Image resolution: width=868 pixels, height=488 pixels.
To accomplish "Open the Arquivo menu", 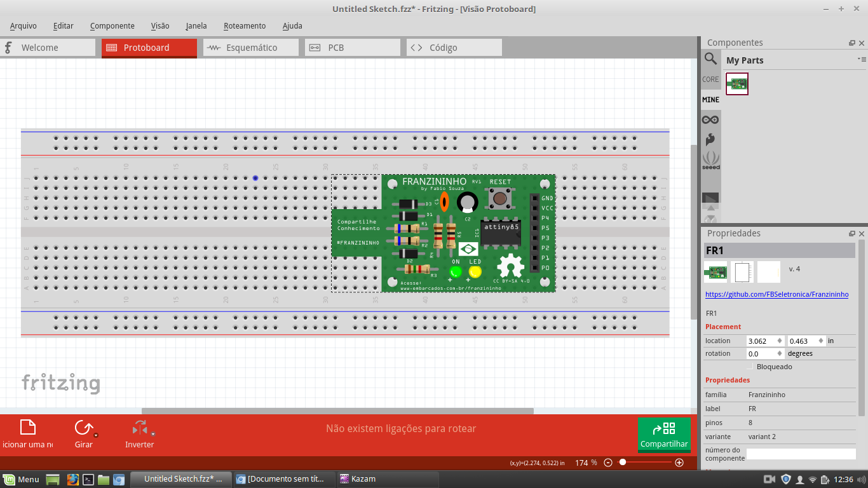I will [x=24, y=26].
